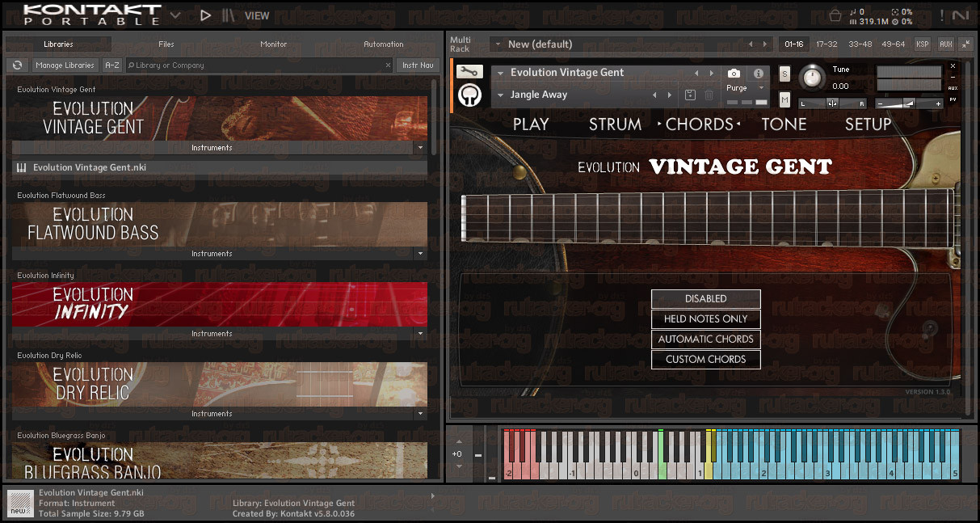Select next multi rack preset arrow
Viewport: 980px width, 523px height.
coord(766,44)
